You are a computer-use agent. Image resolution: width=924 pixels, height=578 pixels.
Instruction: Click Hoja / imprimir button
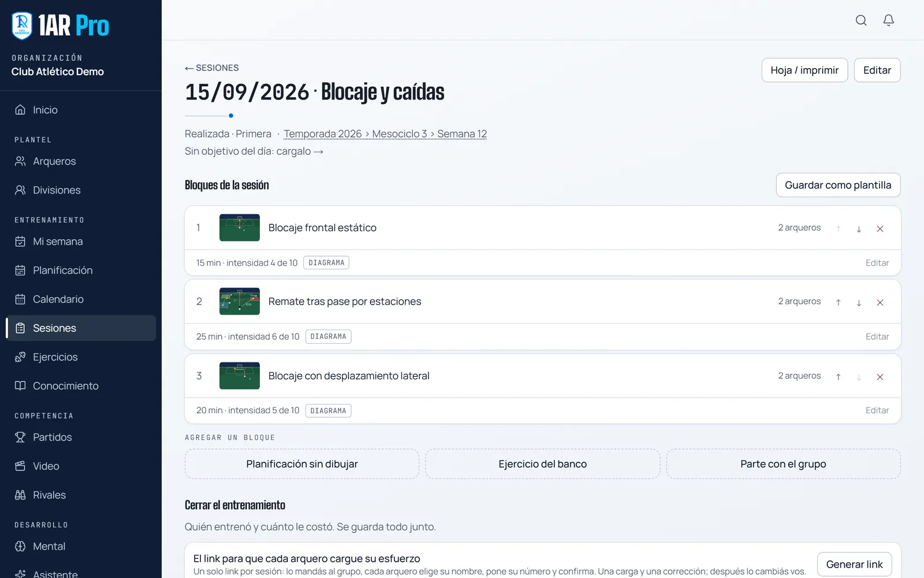click(804, 70)
